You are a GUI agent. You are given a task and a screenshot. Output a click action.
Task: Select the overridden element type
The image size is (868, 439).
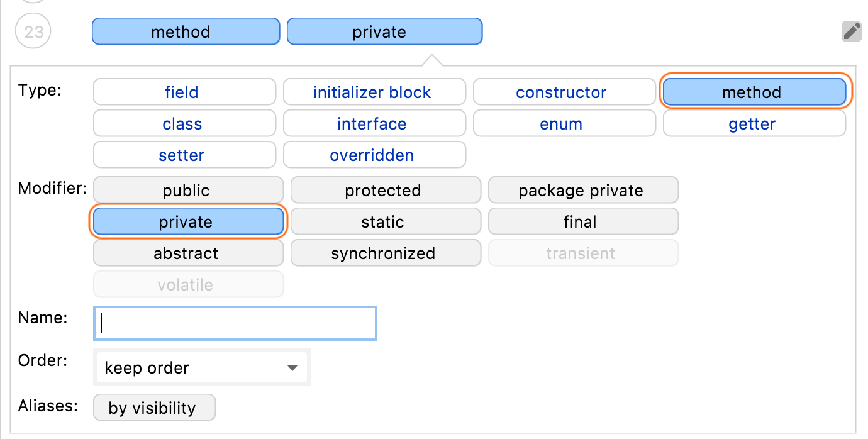374,155
